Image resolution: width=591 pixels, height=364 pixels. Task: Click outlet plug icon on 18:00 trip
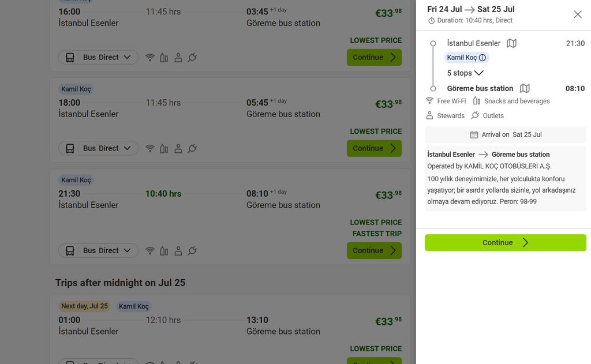pyautogui.click(x=192, y=148)
